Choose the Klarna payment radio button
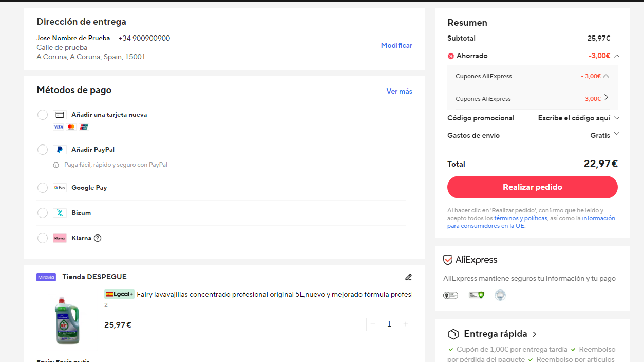 click(x=43, y=238)
